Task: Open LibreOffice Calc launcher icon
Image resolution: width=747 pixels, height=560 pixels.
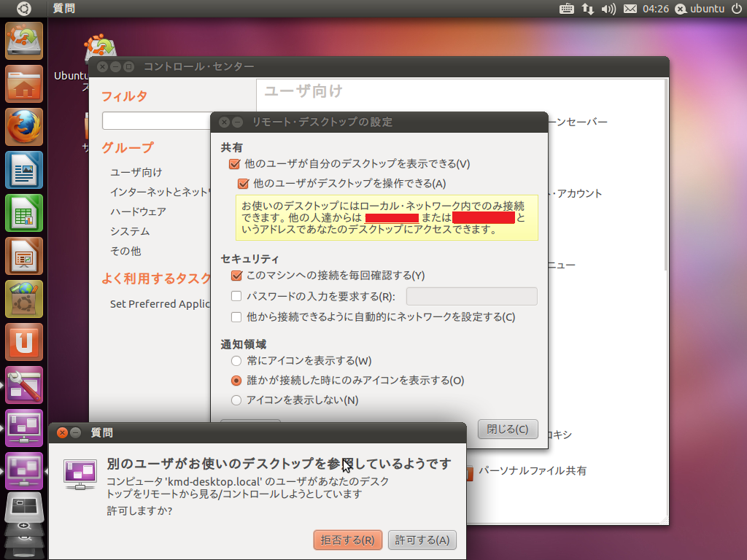Action: [24, 213]
